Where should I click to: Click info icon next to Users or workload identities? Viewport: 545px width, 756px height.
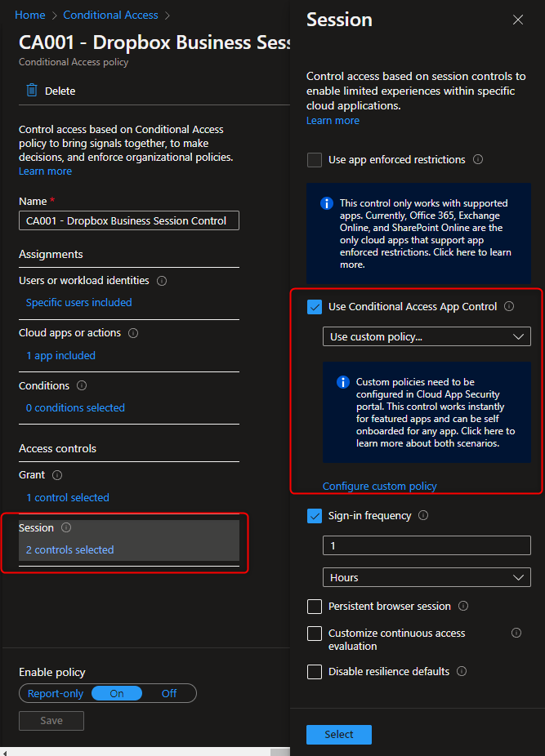(x=162, y=281)
